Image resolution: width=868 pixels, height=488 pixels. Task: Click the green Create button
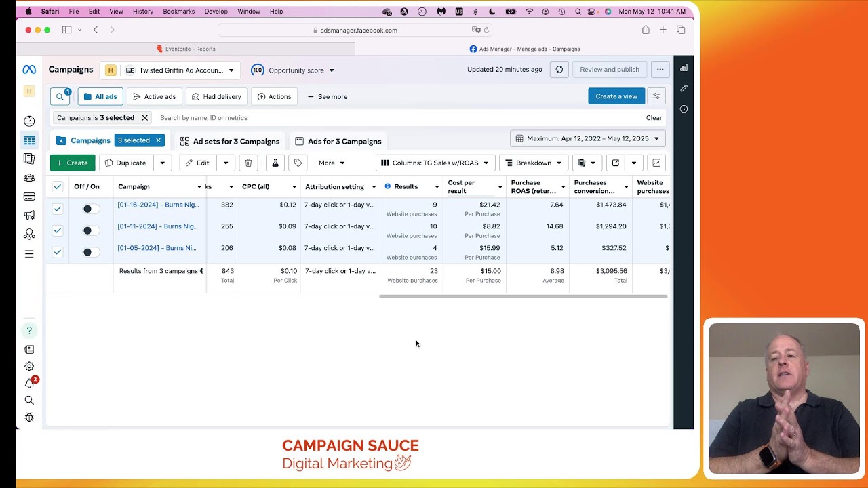click(73, 163)
